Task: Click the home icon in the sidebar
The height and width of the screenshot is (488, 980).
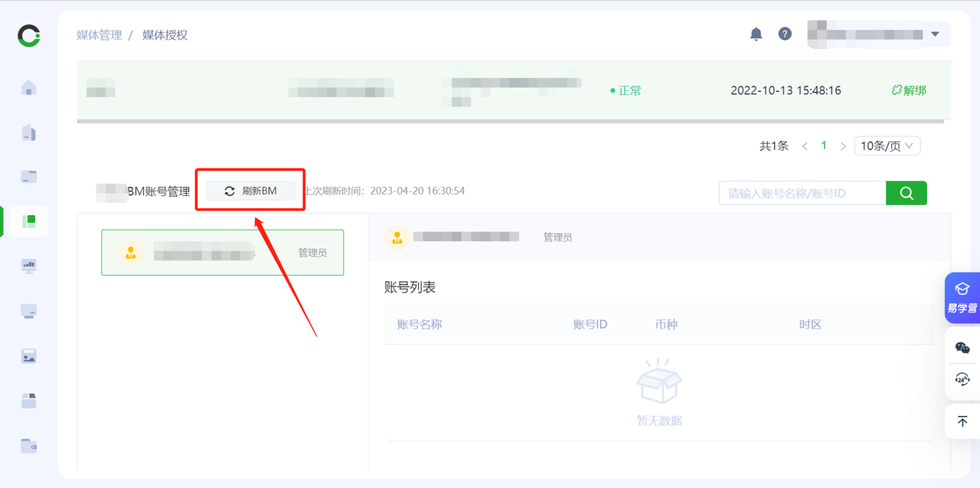Action: click(29, 87)
